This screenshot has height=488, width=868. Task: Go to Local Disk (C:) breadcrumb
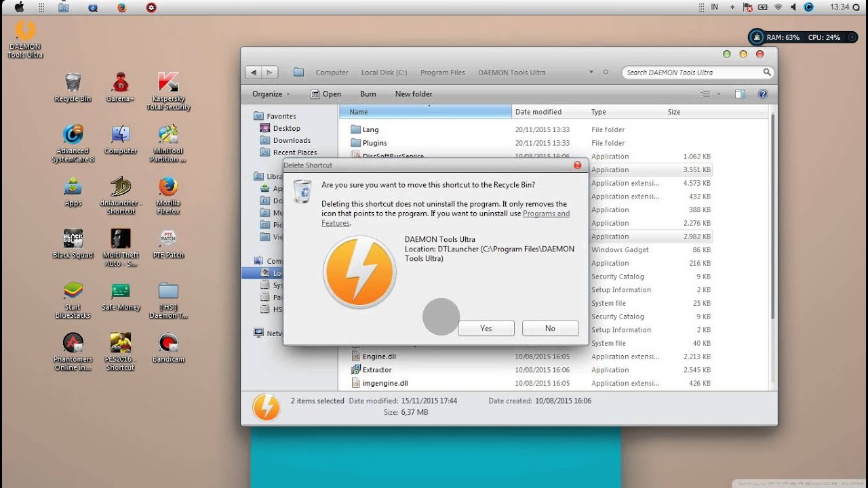pyautogui.click(x=384, y=73)
